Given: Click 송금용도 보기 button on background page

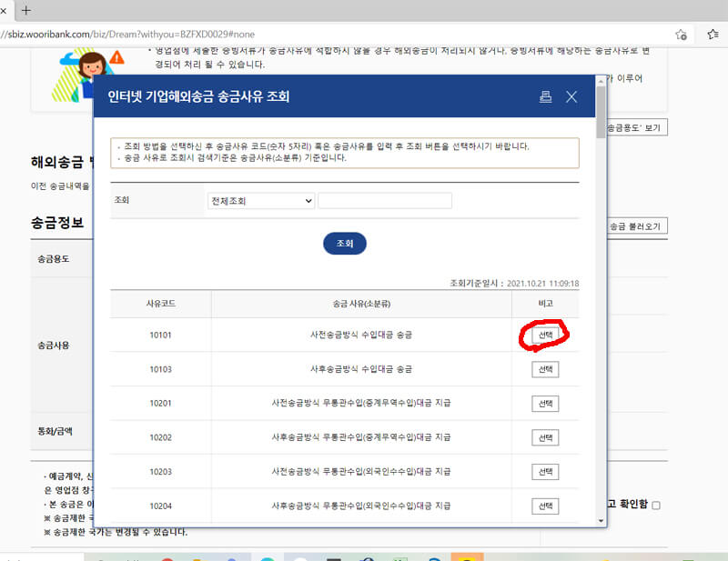Looking at the screenshot, I should point(636,127).
